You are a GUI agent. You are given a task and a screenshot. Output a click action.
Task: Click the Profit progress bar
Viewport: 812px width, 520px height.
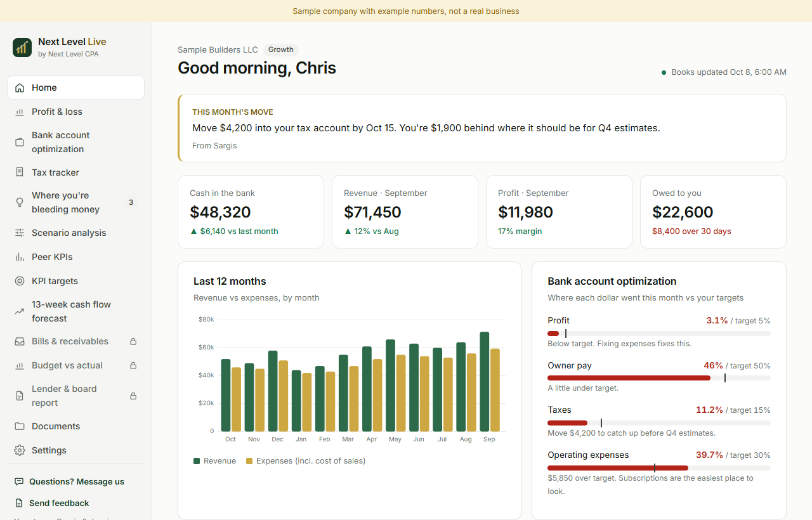click(659, 334)
